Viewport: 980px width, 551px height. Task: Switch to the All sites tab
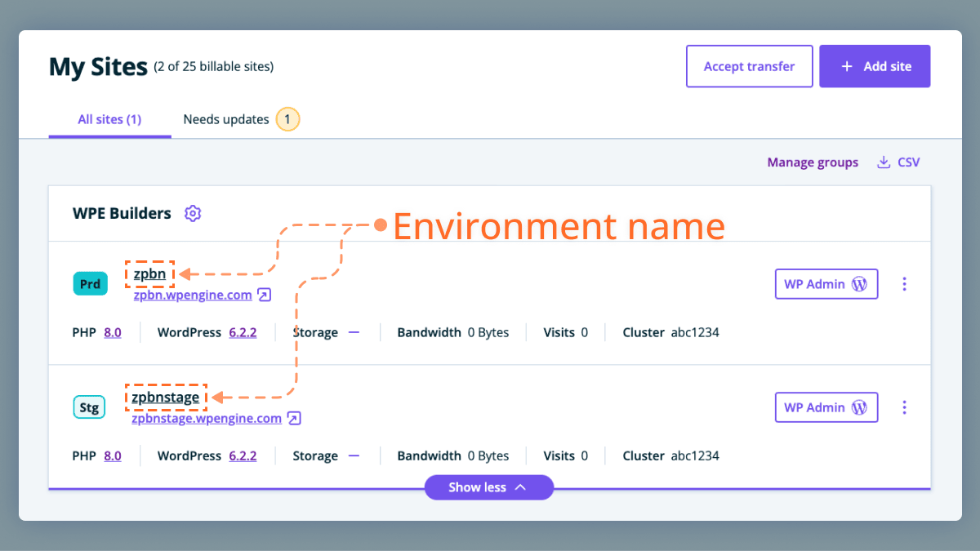coord(109,119)
